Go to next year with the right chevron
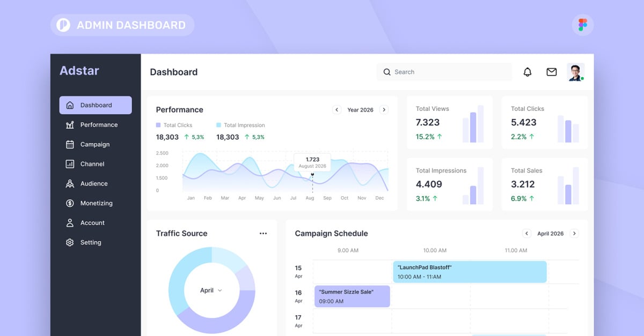The height and width of the screenshot is (336, 644). [384, 109]
